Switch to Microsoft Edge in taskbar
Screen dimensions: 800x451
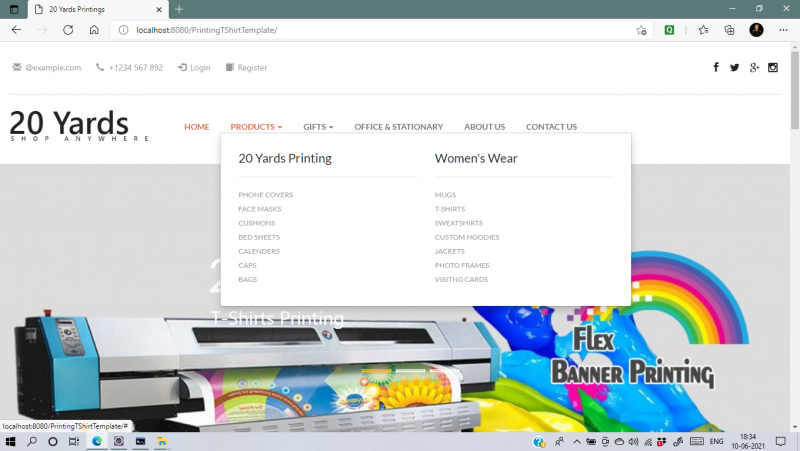(x=97, y=441)
